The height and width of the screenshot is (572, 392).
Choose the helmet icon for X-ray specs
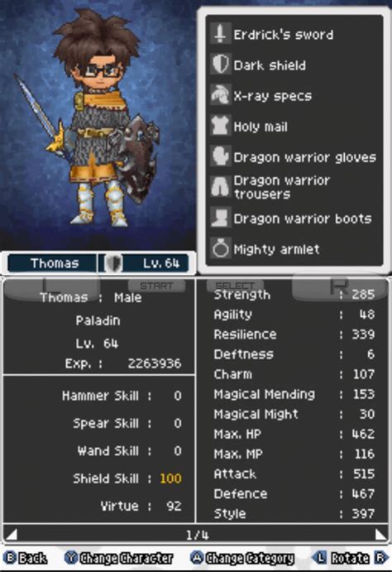pos(221,95)
